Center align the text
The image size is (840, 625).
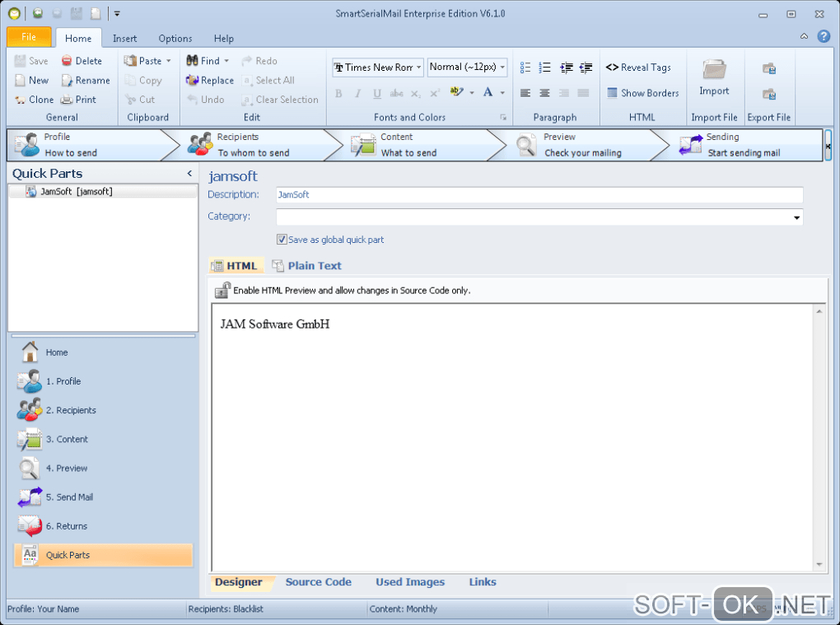(x=545, y=93)
